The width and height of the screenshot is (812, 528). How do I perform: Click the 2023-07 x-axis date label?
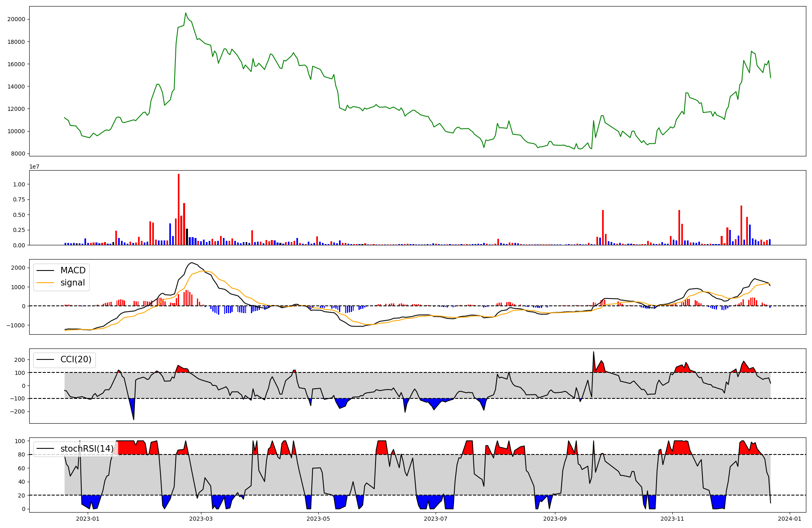(x=436, y=519)
